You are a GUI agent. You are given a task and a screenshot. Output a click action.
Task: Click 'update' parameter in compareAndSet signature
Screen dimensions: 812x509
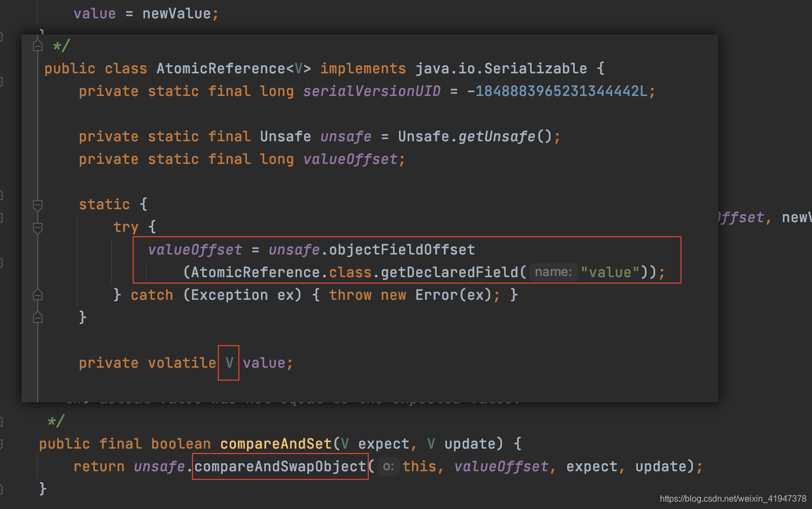tap(470, 444)
